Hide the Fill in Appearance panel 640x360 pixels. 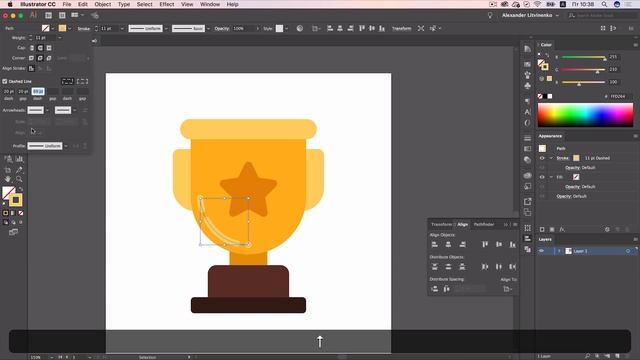click(542, 177)
